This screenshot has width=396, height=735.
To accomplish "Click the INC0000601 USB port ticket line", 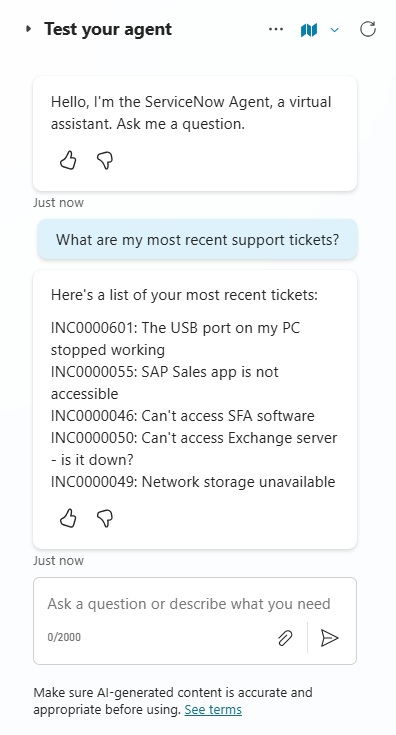I will coord(175,338).
